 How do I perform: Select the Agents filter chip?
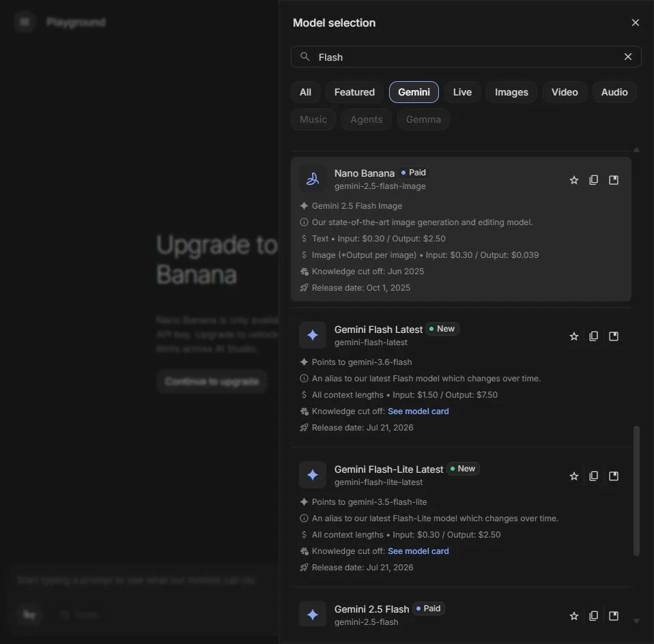pyautogui.click(x=366, y=119)
